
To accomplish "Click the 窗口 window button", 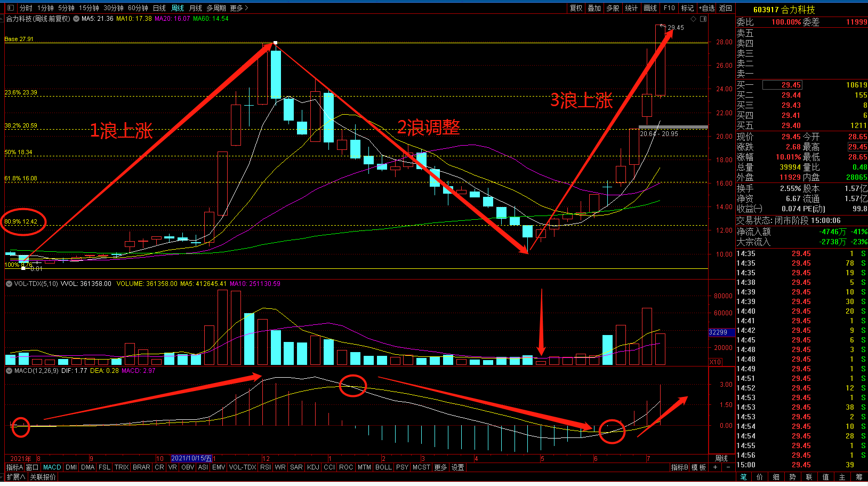I will pos(33,467).
